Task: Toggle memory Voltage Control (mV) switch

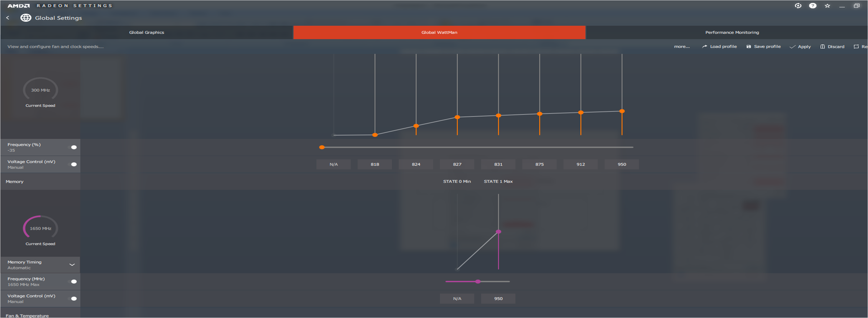Action: [73, 299]
